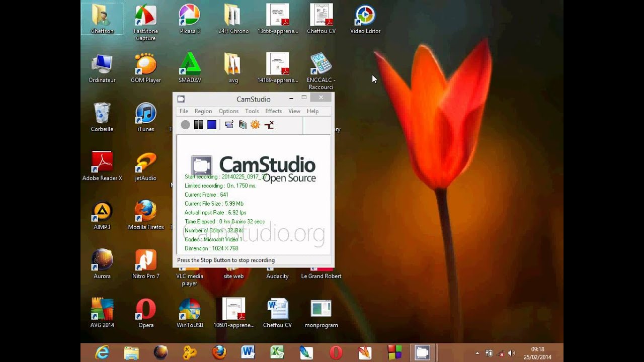Click the 'Current Frame : 641' line
The width and height of the screenshot is (644, 362).
206,195
